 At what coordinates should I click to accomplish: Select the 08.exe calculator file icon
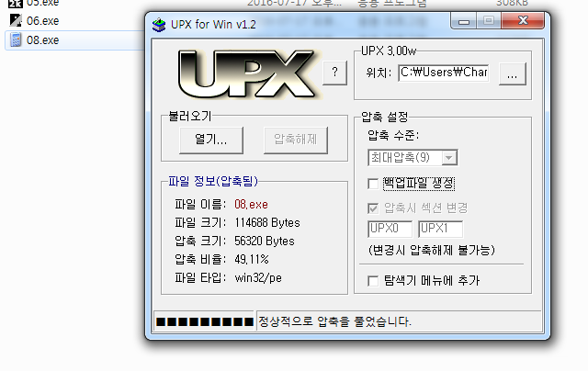tap(16, 39)
